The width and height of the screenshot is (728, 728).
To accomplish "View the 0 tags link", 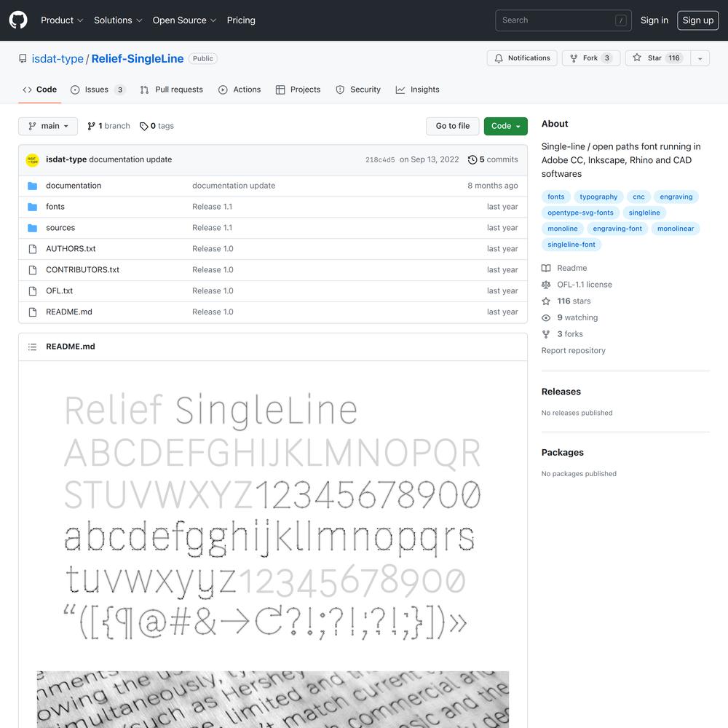I will (157, 126).
